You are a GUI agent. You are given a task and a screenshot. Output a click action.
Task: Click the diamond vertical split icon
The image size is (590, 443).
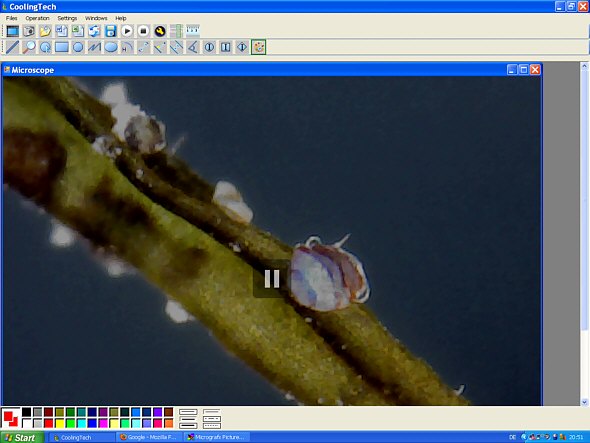pyautogui.click(x=242, y=47)
